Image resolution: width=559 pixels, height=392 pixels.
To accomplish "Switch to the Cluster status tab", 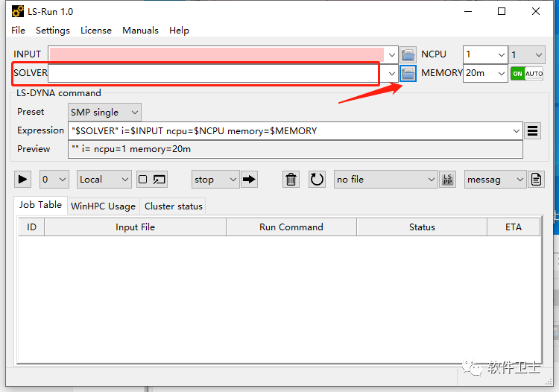I will point(173,206).
